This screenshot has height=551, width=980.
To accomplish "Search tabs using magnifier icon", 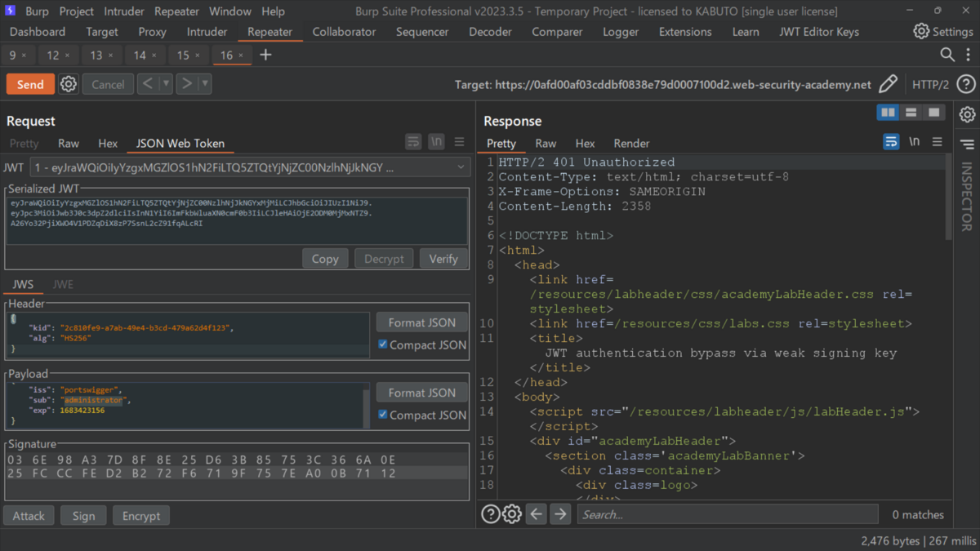I will point(947,55).
